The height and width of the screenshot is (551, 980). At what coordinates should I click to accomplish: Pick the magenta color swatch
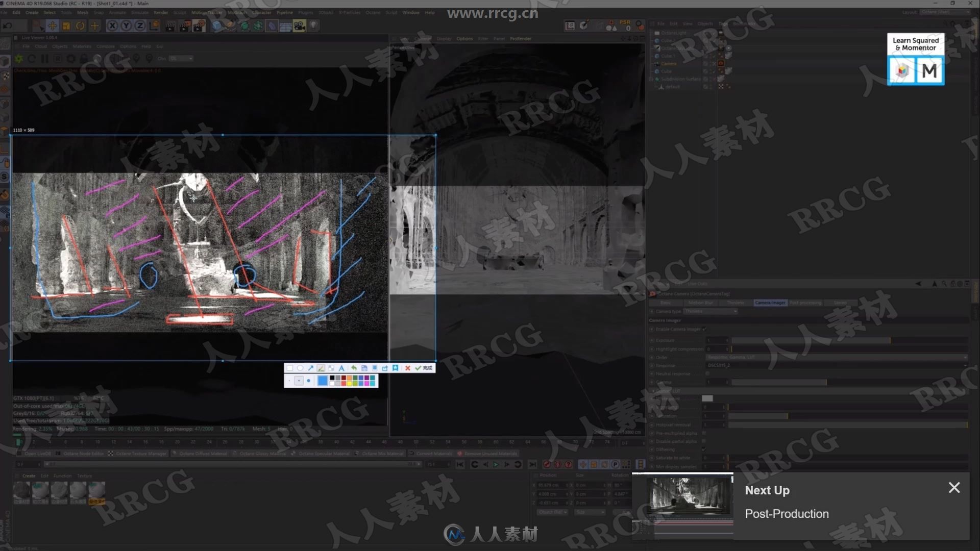366,384
